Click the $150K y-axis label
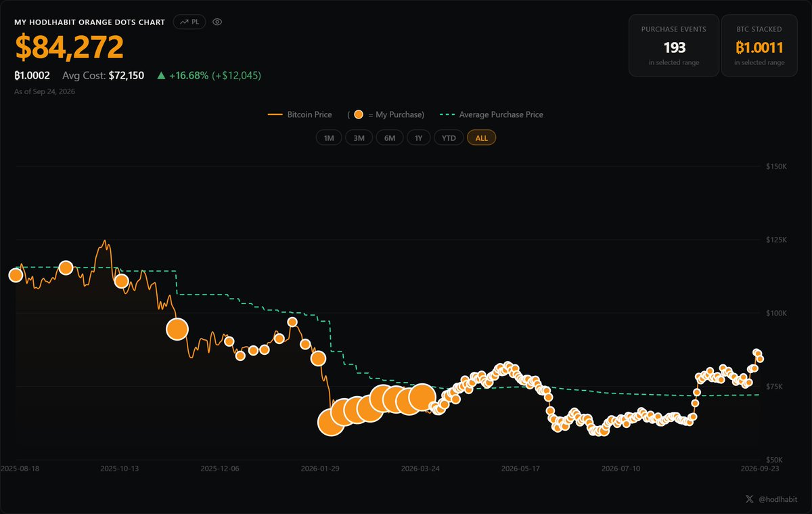The width and height of the screenshot is (812, 514). click(775, 167)
